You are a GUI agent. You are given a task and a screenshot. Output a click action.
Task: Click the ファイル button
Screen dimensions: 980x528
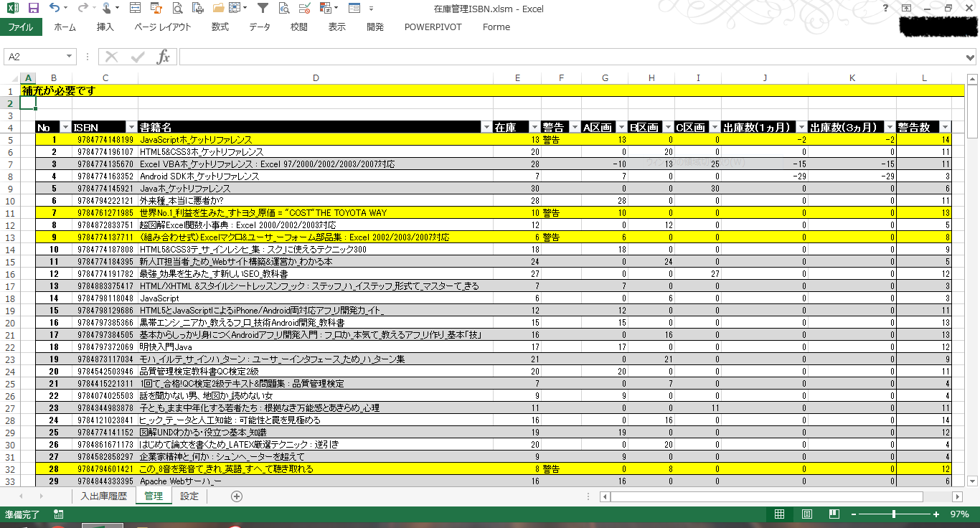(x=21, y=27)
